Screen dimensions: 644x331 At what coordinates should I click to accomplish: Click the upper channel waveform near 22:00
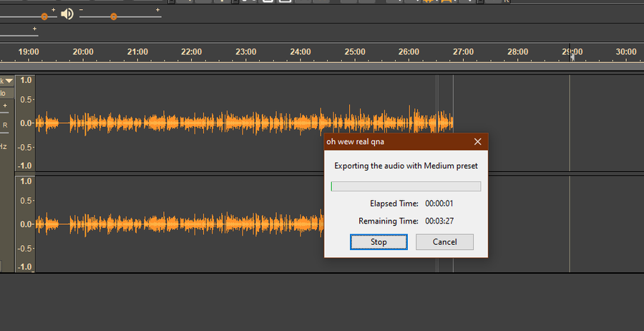[191, 123]
